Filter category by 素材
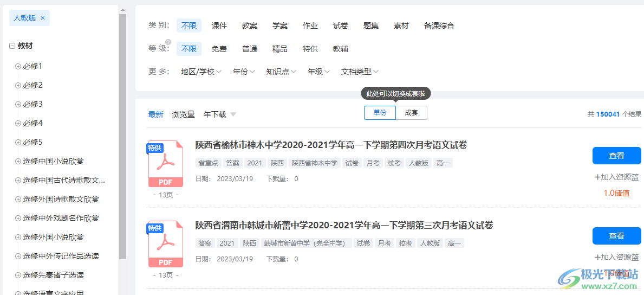Image resolution: width=644 pixels, height=295 pixels. click(401, 25)
